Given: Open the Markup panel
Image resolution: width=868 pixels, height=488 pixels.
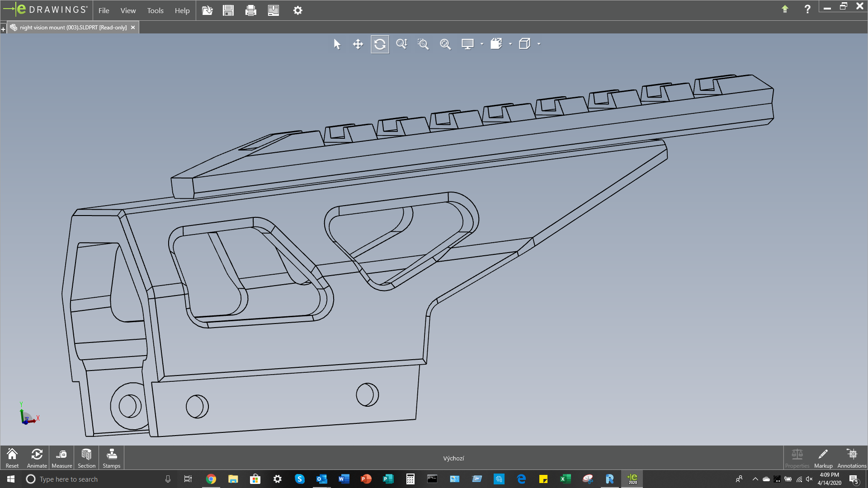Looking at the screenshot, I should click(823, 458).
